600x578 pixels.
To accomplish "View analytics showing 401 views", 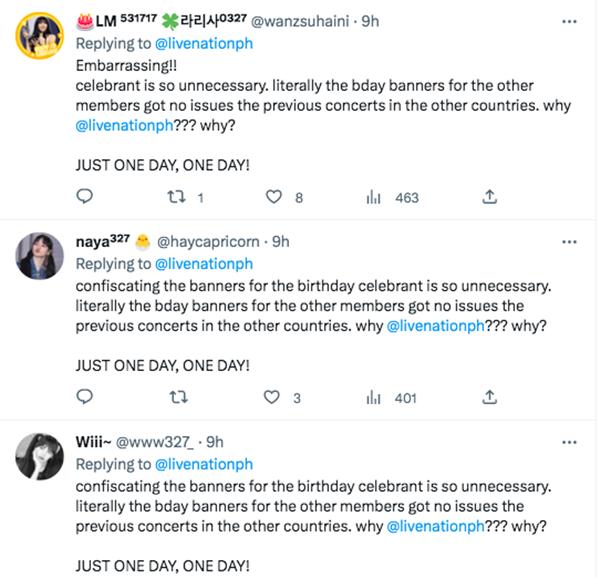I will [375, 398].
